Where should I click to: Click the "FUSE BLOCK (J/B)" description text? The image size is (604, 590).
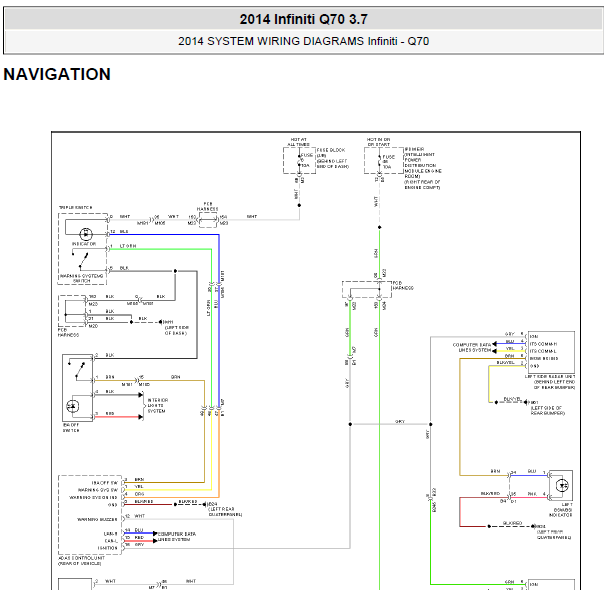tap(333, 158)
